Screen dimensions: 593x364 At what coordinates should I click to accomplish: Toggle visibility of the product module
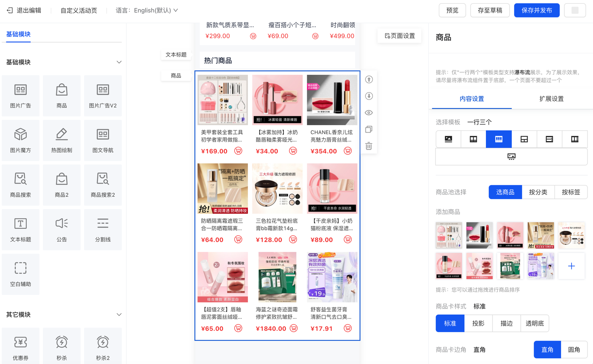(x=369, y=113)
